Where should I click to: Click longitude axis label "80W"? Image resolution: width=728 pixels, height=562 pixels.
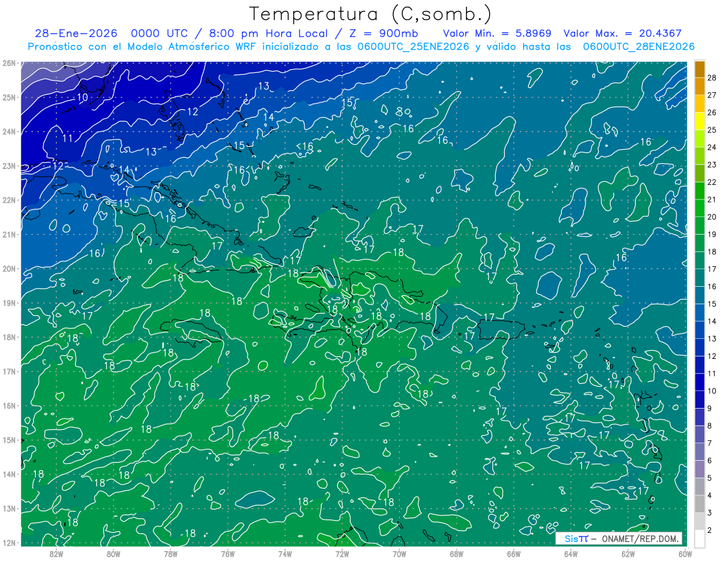click(x=113, y=554)
